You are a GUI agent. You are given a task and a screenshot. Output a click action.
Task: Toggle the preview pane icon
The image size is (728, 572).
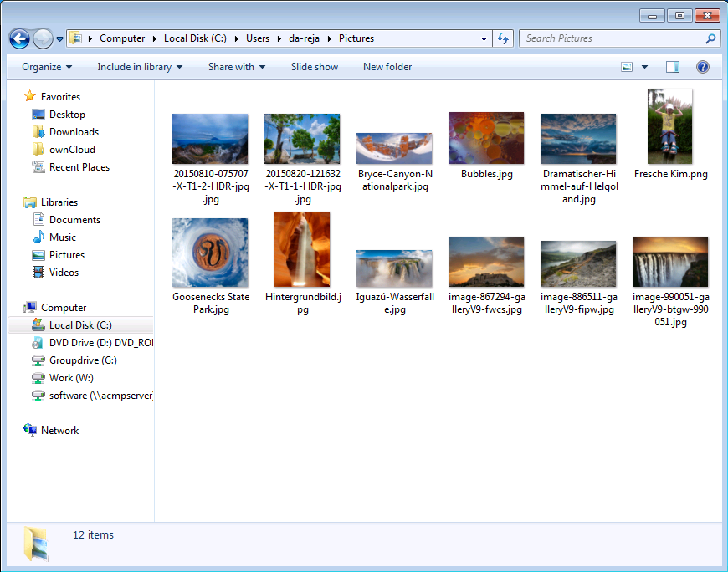673,67
